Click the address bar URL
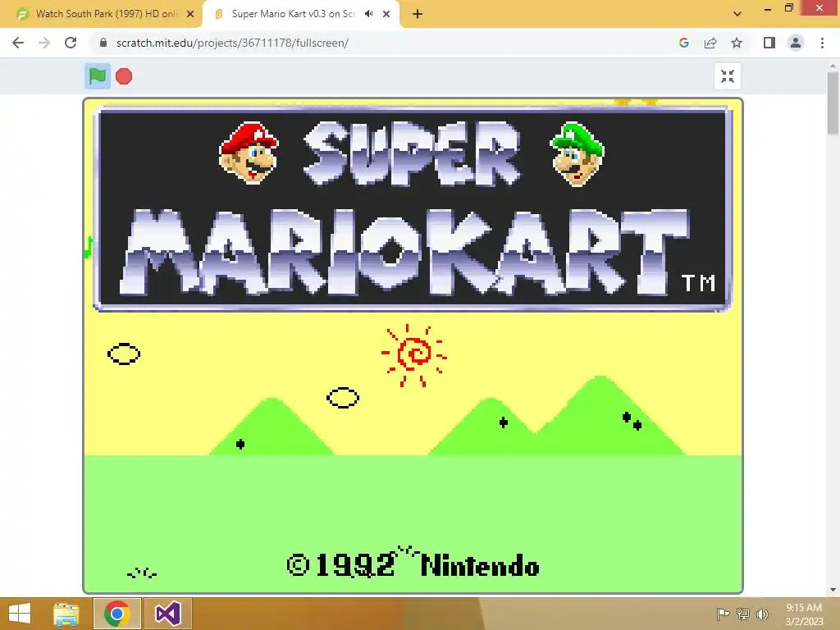Image resolution: width=840 pixels, height=630 pixels. 232,43
